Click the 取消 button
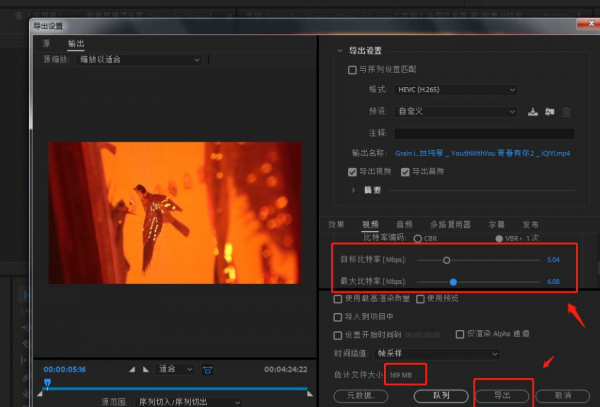This screenshot has width=600, height=407. pyautogui.click(x=563, y=396)
